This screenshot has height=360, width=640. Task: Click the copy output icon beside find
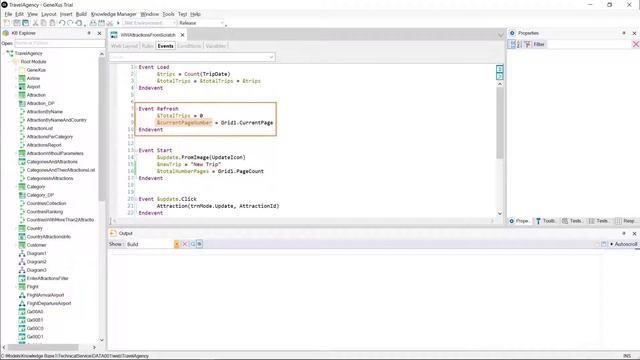199,244
